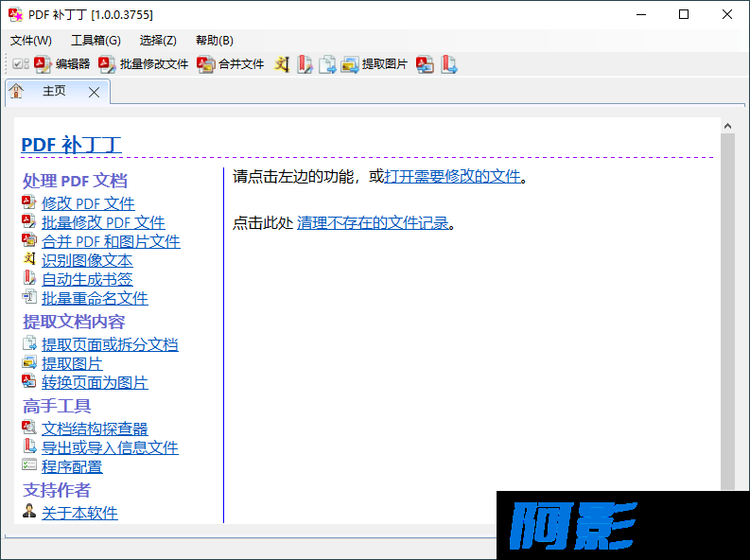Screen dimensions: 750x560
Task: Open the 编辑器 editor toolbar button
Action: [x=62, y=64]
